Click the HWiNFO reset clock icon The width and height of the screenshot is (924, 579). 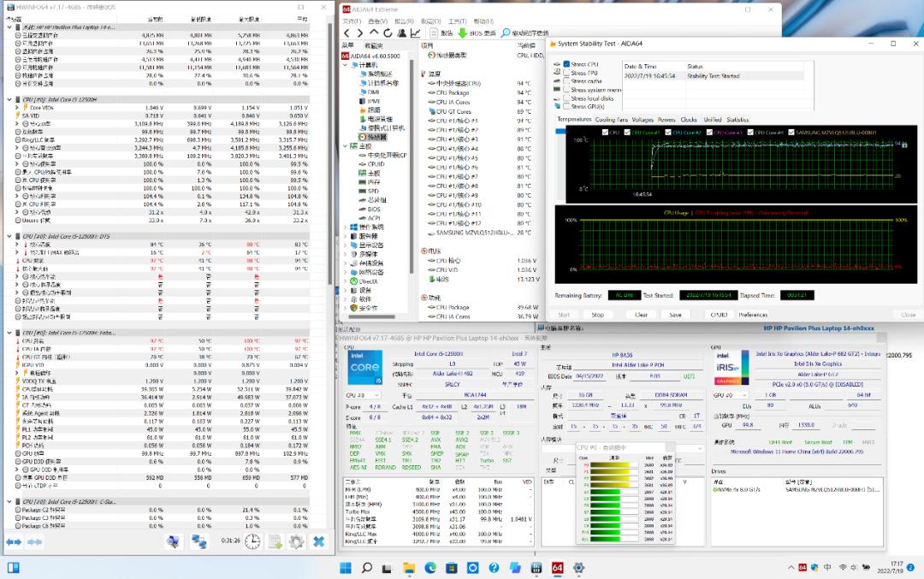click(x=252, y=541)
